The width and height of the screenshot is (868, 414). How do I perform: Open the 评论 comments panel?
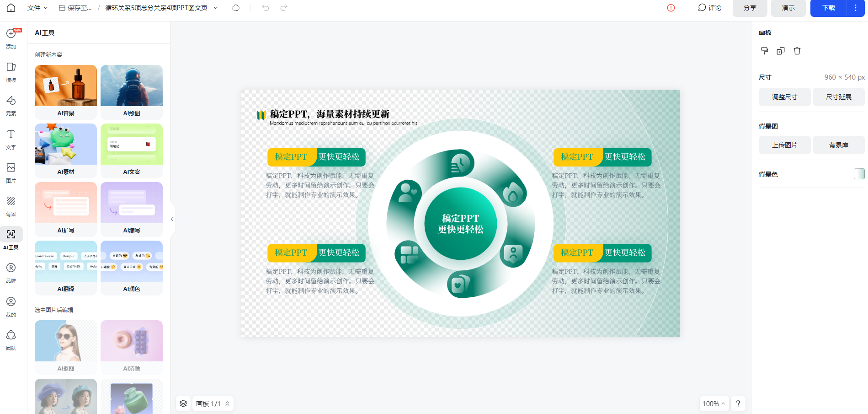(709, 8)
